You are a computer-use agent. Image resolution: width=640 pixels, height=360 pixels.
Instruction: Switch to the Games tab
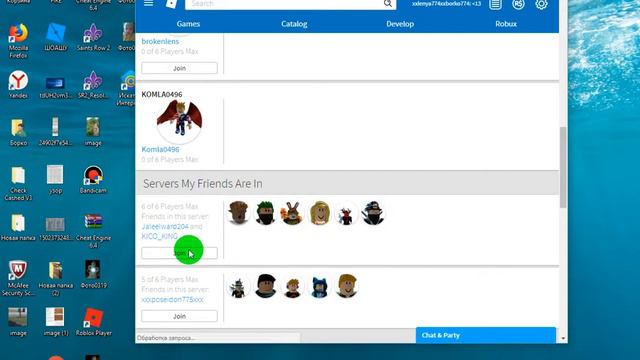(x=188, y=24)
